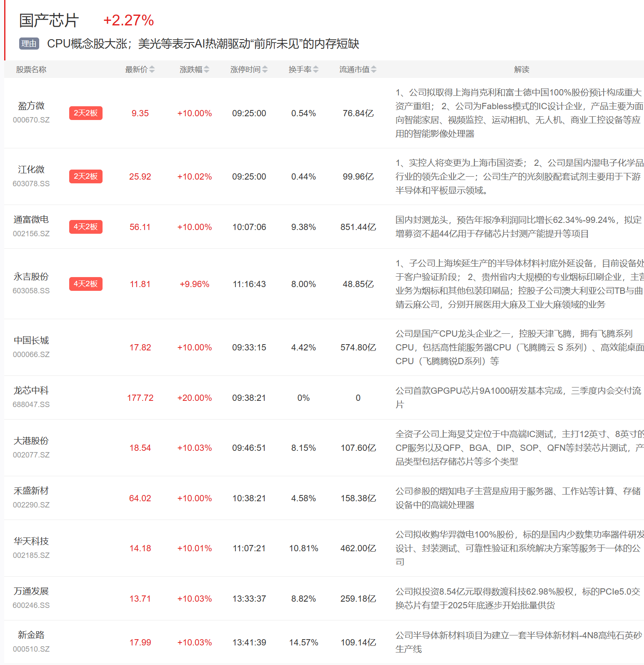Click the 万通发展 stock name
This screenshot has height=665, width=644.
(31, 592)
